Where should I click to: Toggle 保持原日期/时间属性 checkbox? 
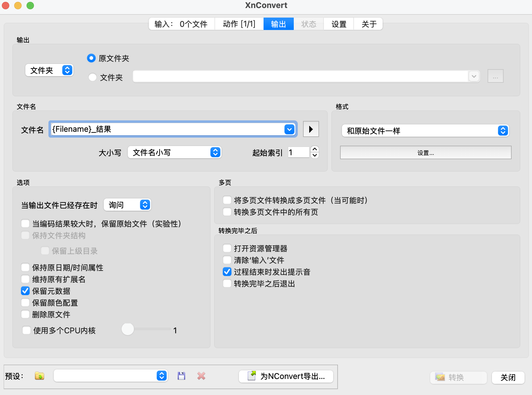point(25,267)
